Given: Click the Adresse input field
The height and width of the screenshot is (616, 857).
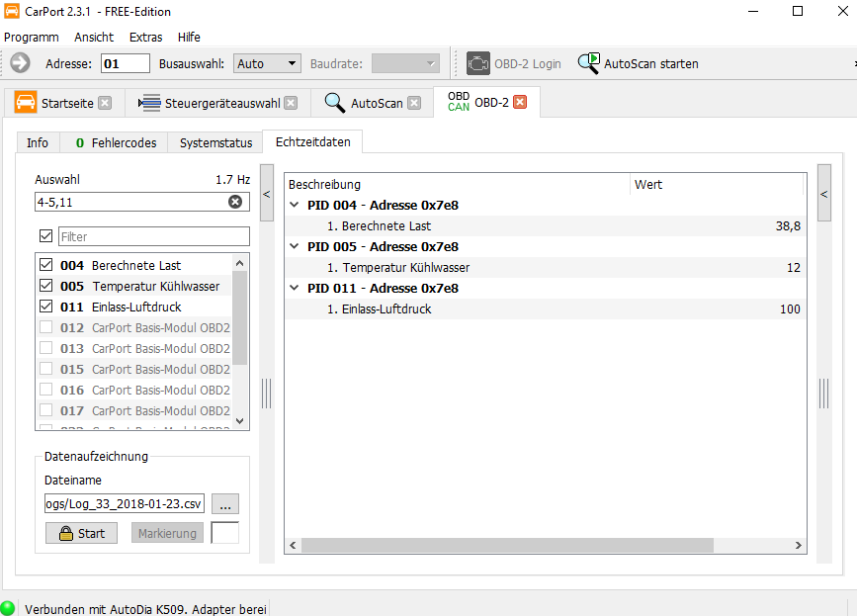Looking at the screenshot, I should coord(125,63).
